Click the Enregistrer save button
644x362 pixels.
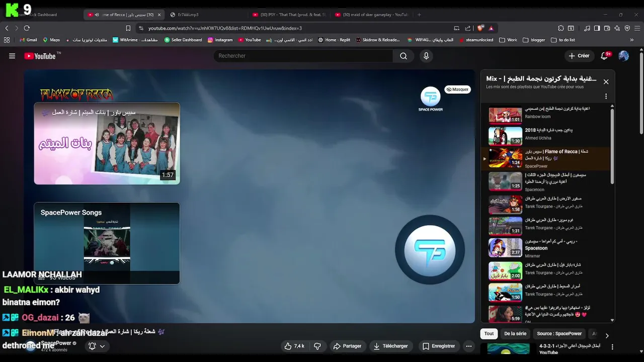[x=439, y=346]
